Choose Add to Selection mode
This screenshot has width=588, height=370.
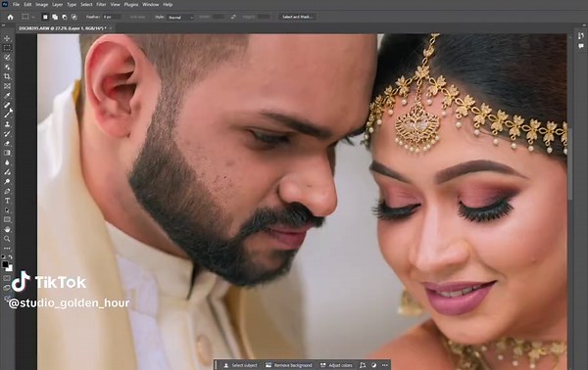[55, 17]
